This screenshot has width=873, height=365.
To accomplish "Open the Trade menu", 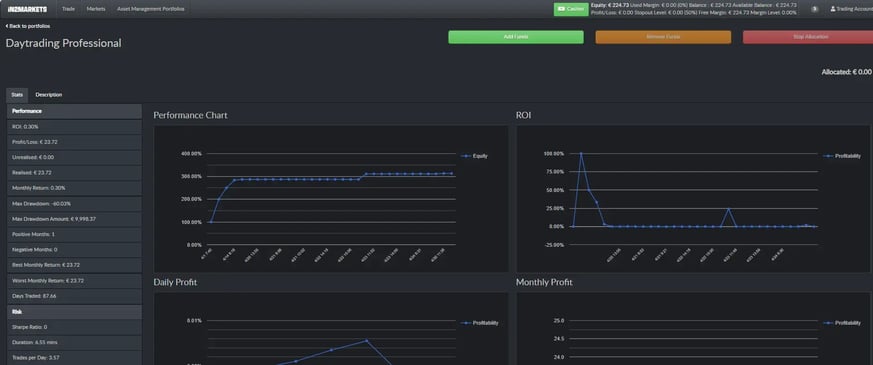I will [x=68, y=9].
